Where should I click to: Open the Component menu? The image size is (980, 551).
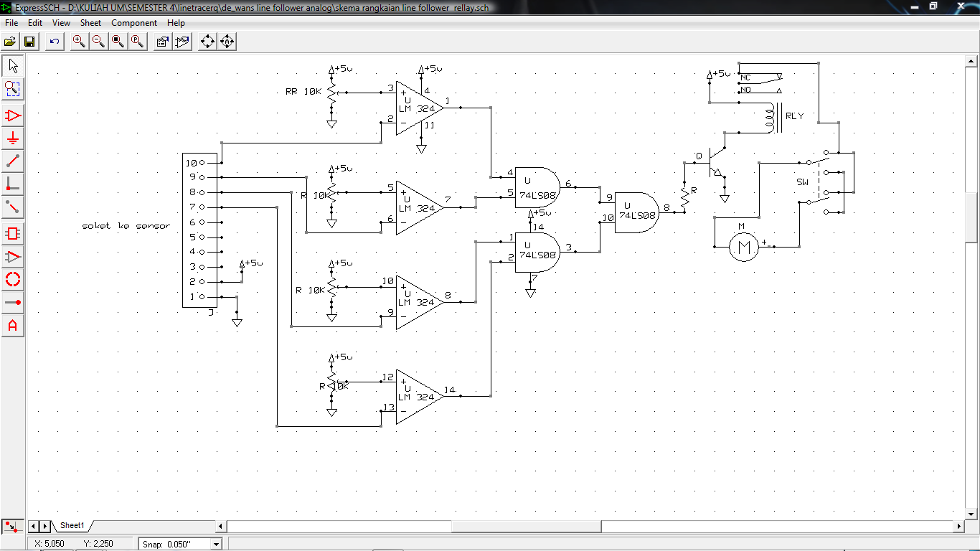(134, 23)
